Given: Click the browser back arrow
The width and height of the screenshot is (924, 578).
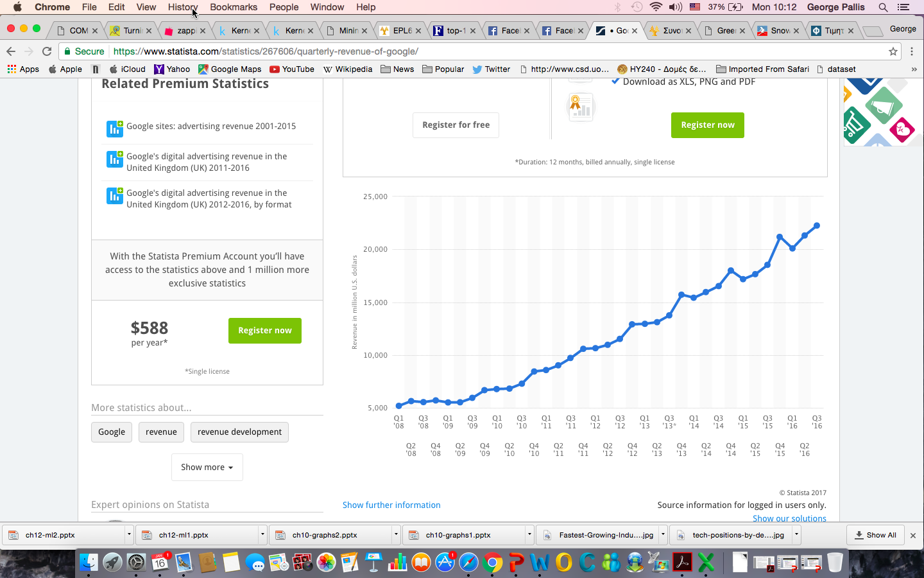Looking at the screenshot, I should (x=11, y=51).
